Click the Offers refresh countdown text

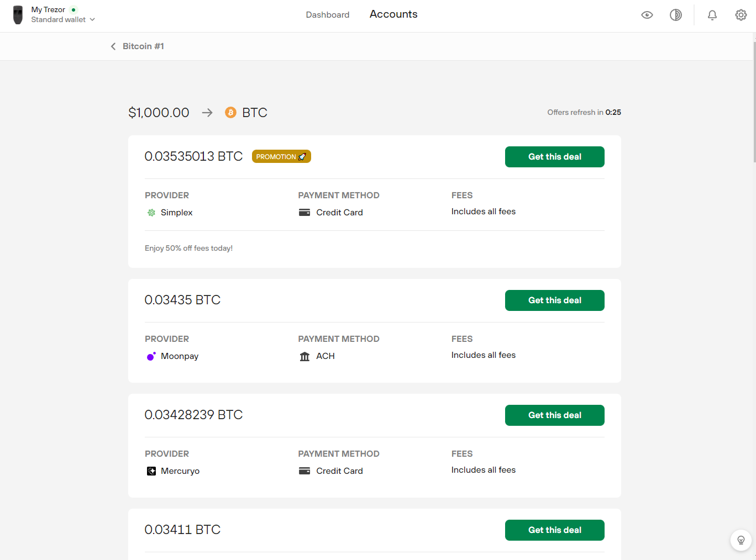pos(584,112)
